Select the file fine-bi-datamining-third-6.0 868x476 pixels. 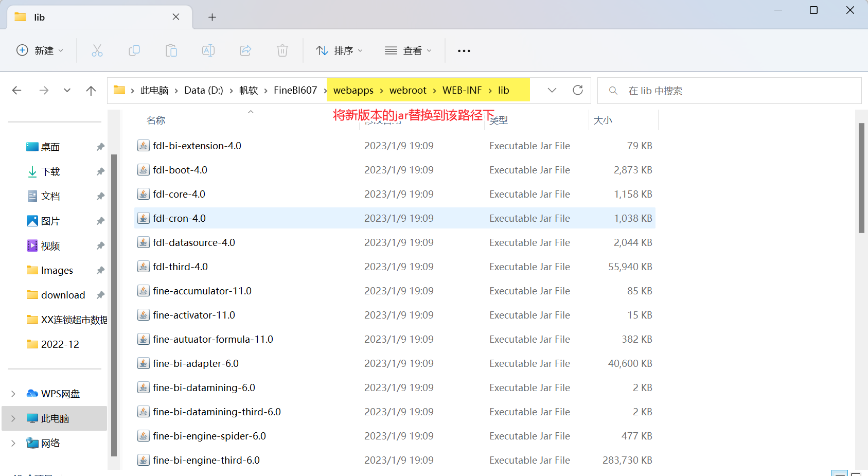(x=395, y=412)
